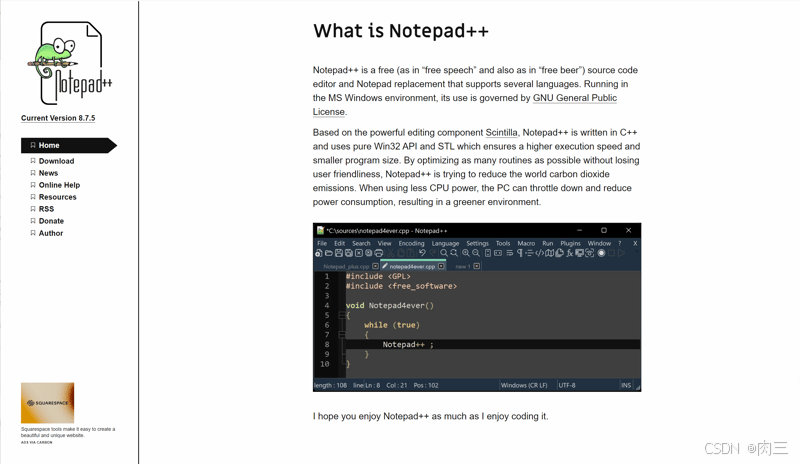The image size is (800, 464).
Task: Toggle the Show Indent Guide icon
Action: coord(530,253)
